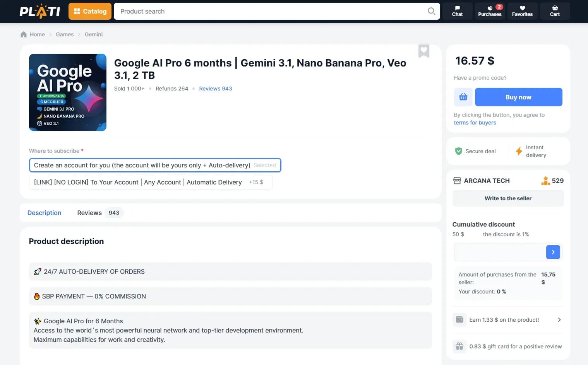Switch to the Description tab
Screen dimensions: 588x365
pyautogui.click(x=45, y=213)
